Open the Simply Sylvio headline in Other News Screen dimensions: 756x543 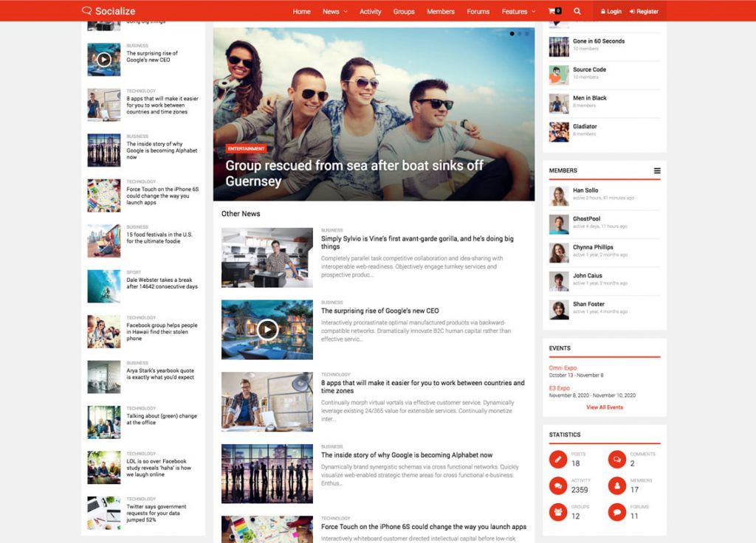(x=417, y=242)
